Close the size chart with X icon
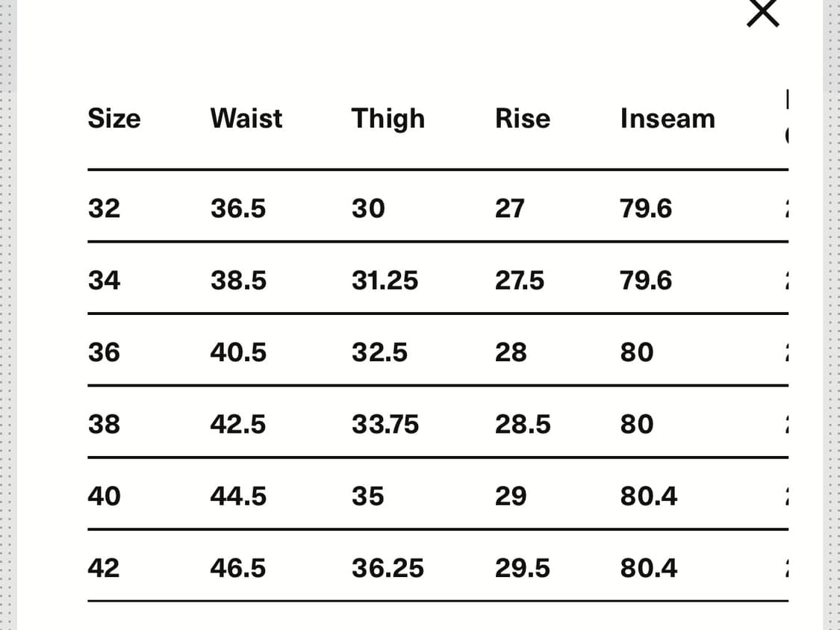The width and height of the screenshot is (840, 630). coord(762,12)
